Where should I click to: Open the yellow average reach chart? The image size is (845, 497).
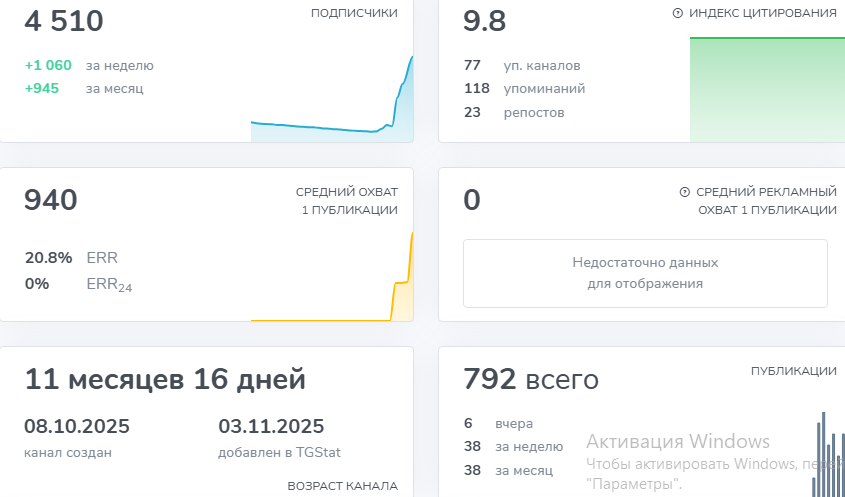click(332, 277)
